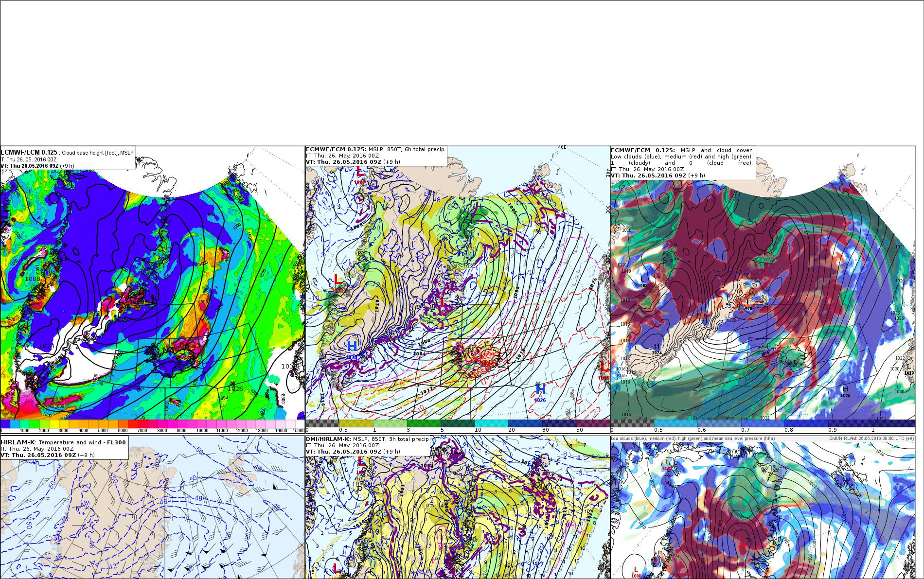Select the 5 dark green precip swatch

pyautogui.click(x=458, y=423)
